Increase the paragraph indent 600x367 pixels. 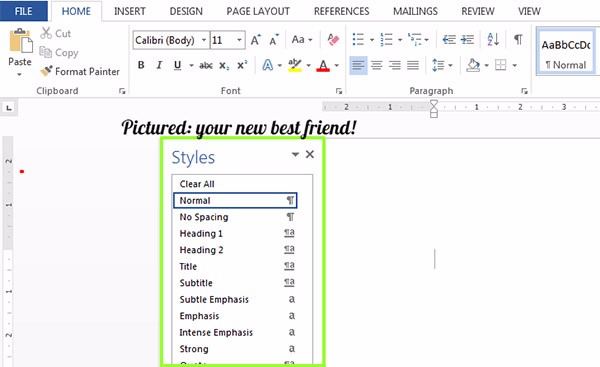[467, 39]
